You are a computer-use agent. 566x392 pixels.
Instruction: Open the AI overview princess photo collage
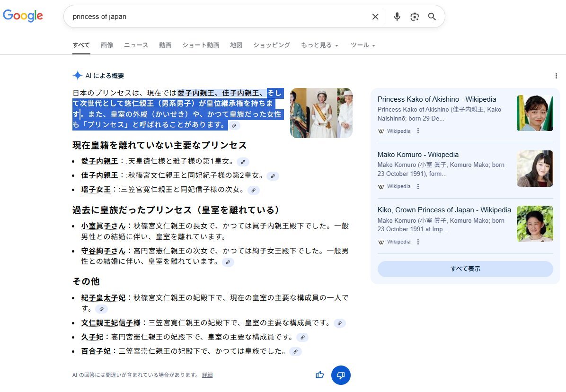(x=321, y=113)
